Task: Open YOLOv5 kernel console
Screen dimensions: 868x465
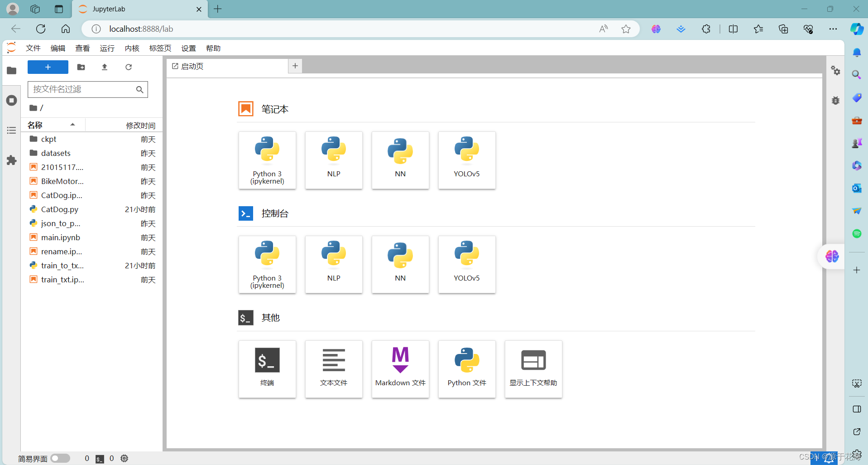Action: pyautogui.click(x=467, y=265)
